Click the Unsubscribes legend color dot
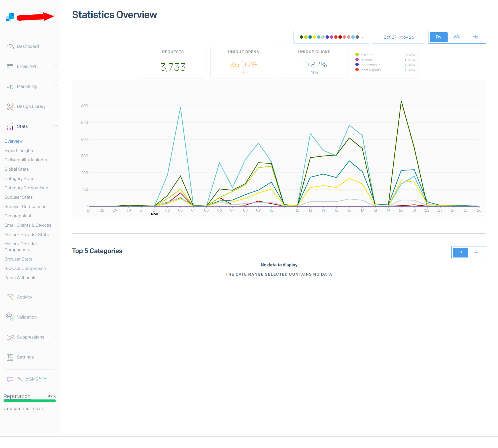Image resolution: width=498 pixels, height=448 pixels. pyautogui.click(x=357, y=64)
